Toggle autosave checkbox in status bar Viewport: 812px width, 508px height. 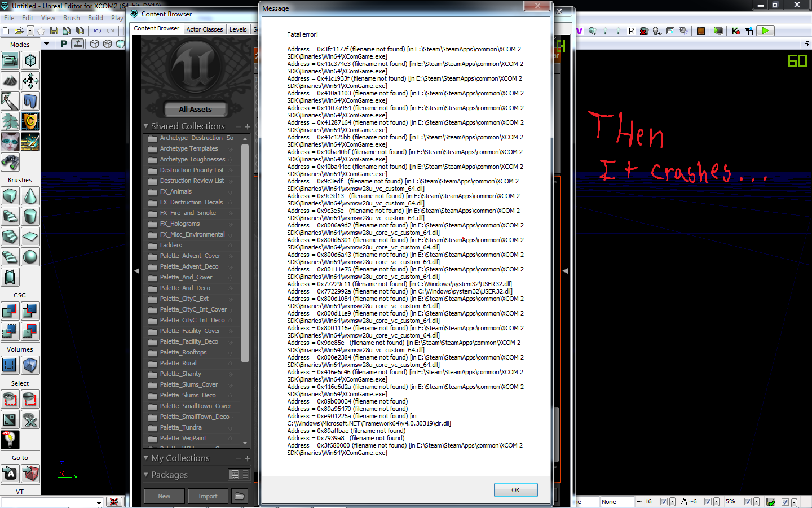click(x=785, y=502)
